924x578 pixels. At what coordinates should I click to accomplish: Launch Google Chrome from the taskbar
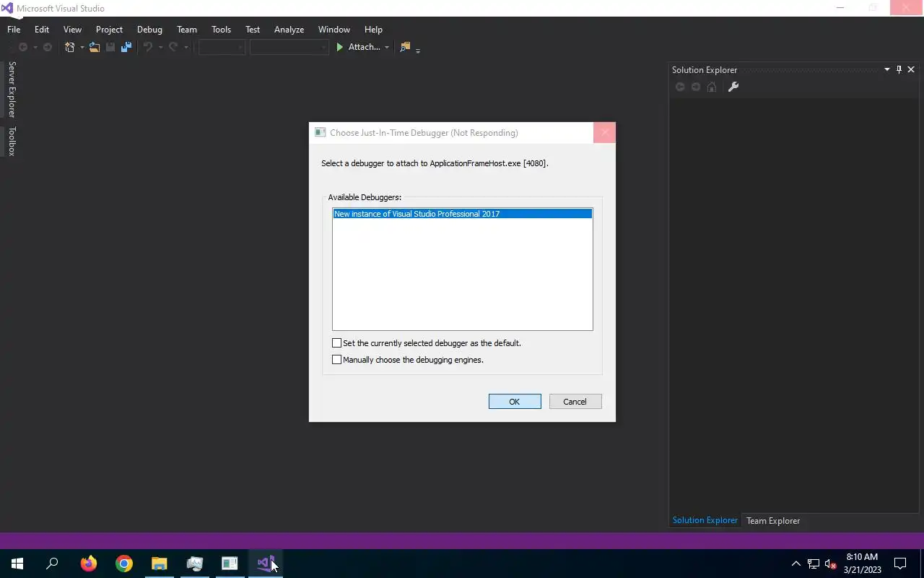124,564
